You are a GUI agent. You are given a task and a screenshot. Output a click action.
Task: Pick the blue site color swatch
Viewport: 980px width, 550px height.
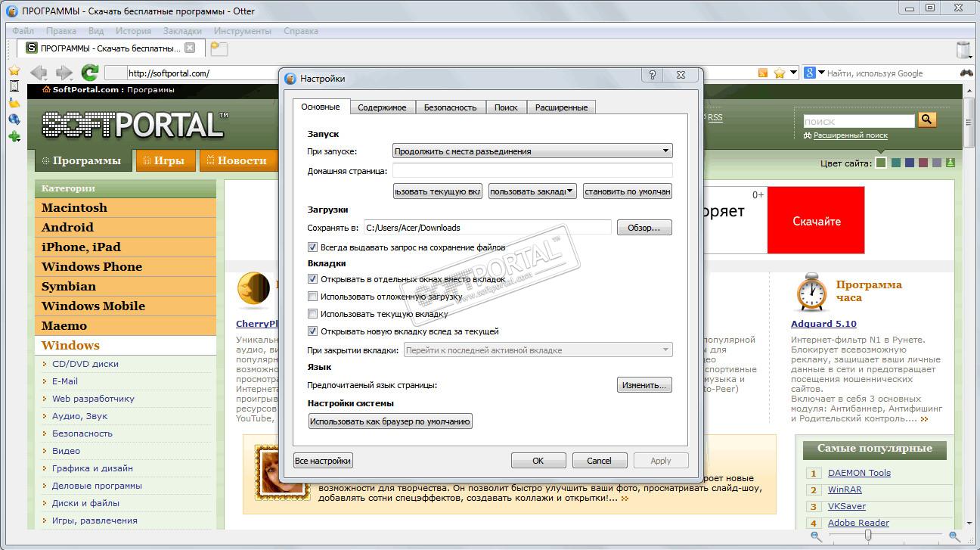coord(910,163)
